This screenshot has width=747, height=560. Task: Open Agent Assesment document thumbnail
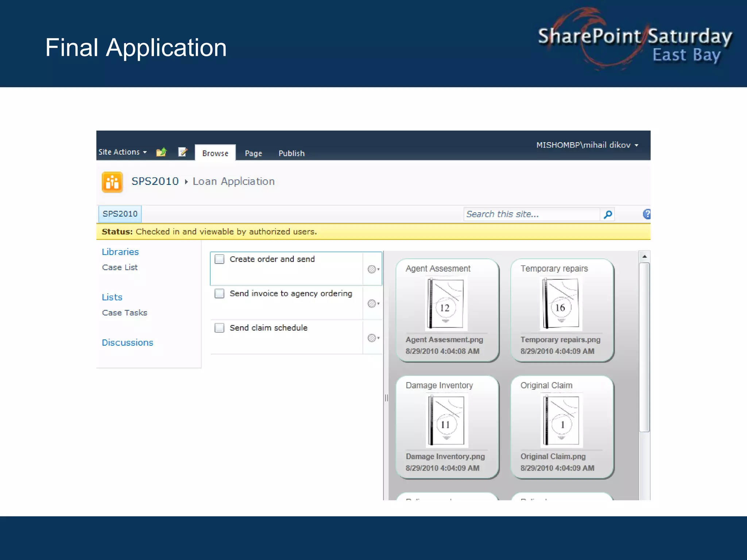tap(445, 303)
